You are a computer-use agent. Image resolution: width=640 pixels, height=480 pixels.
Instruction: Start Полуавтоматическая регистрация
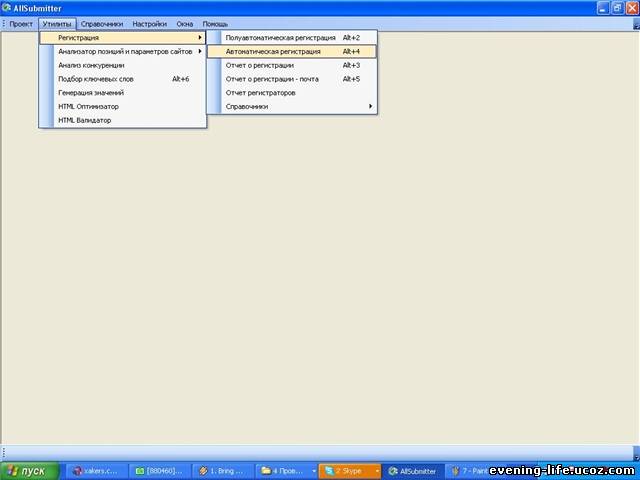(292, 38)
